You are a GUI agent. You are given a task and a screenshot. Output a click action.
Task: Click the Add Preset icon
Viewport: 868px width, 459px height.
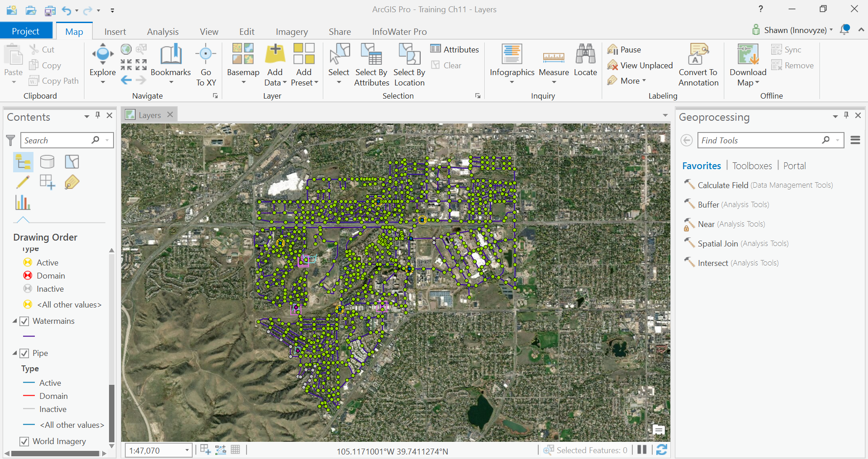[x=304, y=54]
